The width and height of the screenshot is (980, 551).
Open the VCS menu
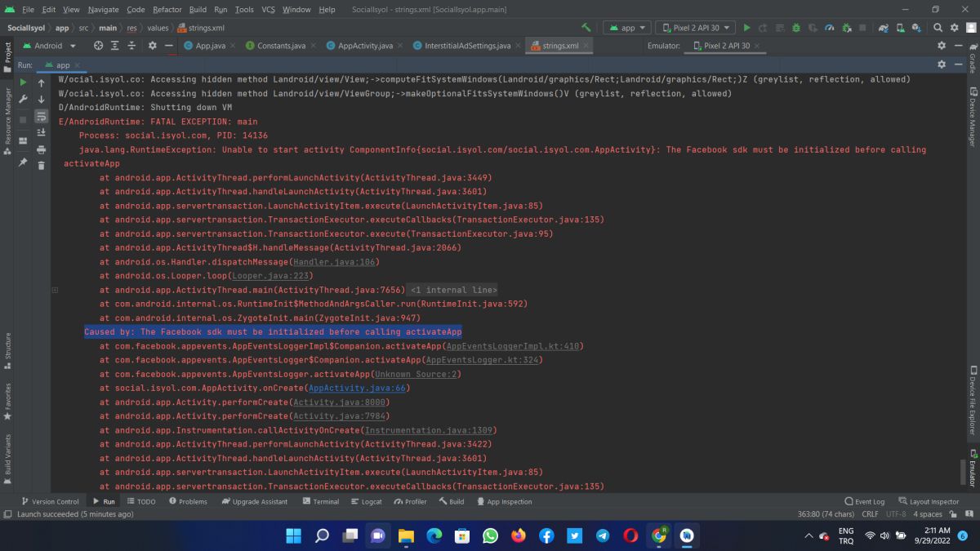tap(268, 9)
